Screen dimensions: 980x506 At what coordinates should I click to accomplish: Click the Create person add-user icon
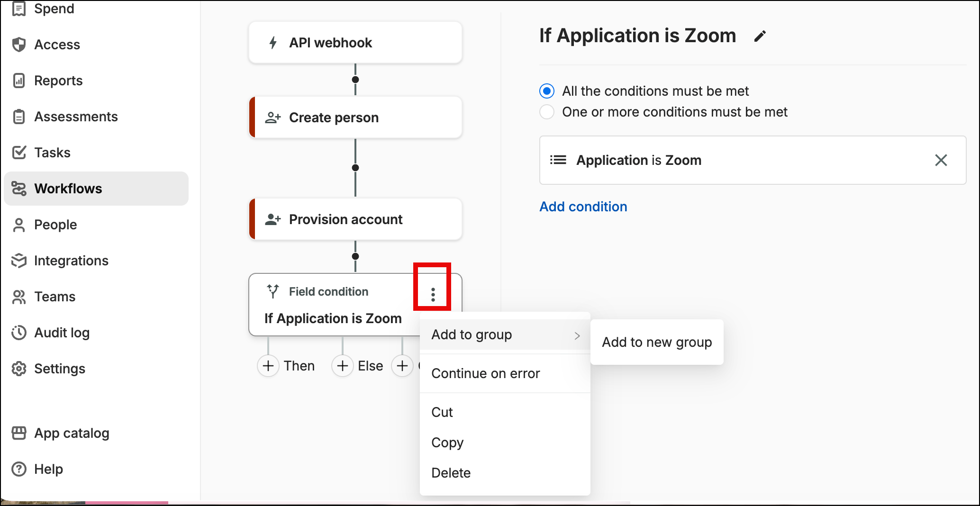click(273, 117)
